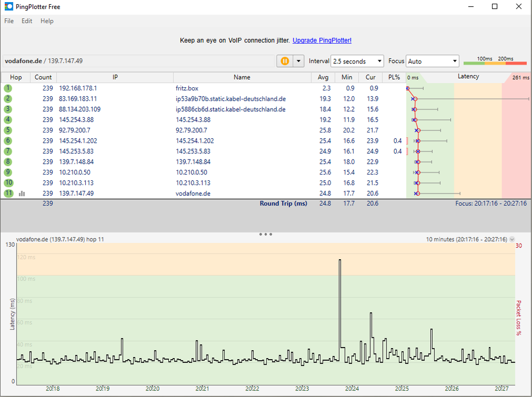Open the Help menu
The height and width of the screenshot is (397, 532).
[x=47, y=21]
